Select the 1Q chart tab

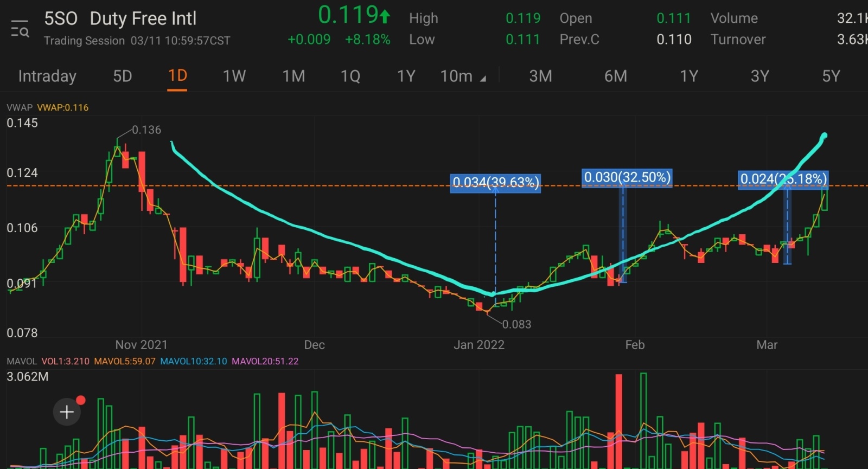click(x=350, y=76)
